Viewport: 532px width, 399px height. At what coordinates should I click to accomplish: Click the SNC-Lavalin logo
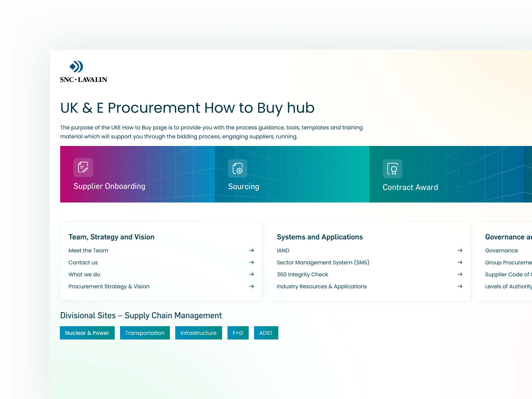point(83,70)
